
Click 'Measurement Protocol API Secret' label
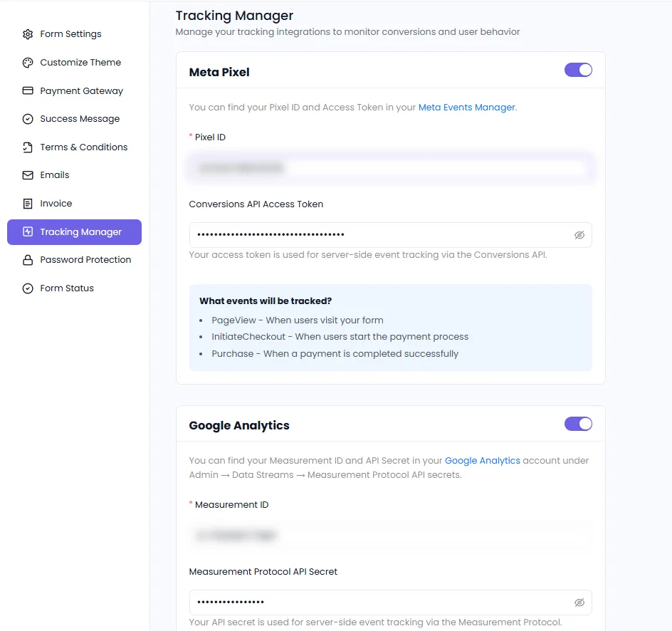click(263, 572)
